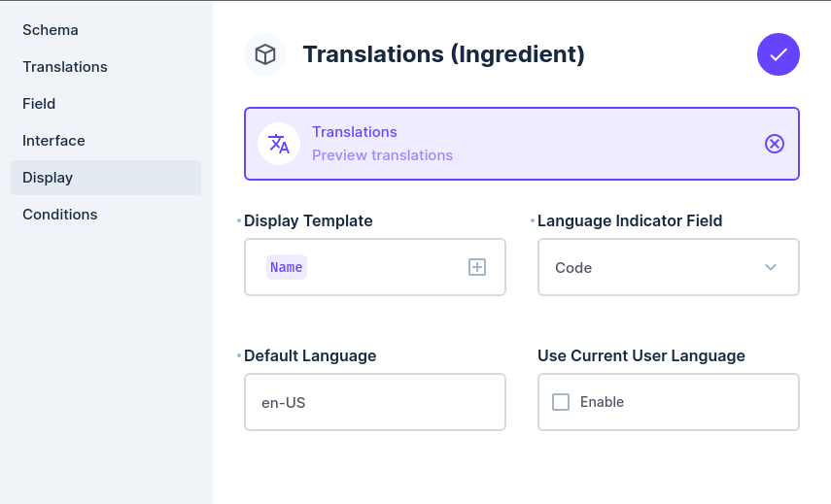The width and height of the screenshot is (831, 504).
Task: Select the Translations preview display card
Action: click(522, 144)
